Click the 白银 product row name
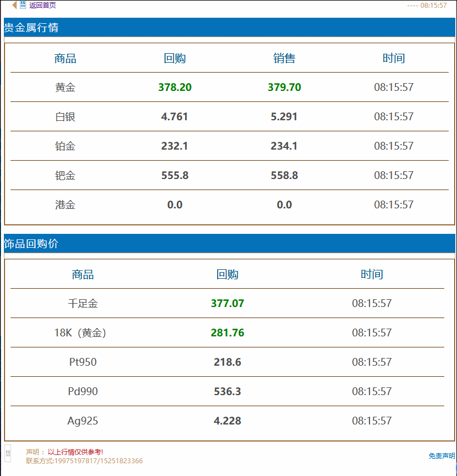The width and height of the screenshot is (457, 476). [65, 117]
